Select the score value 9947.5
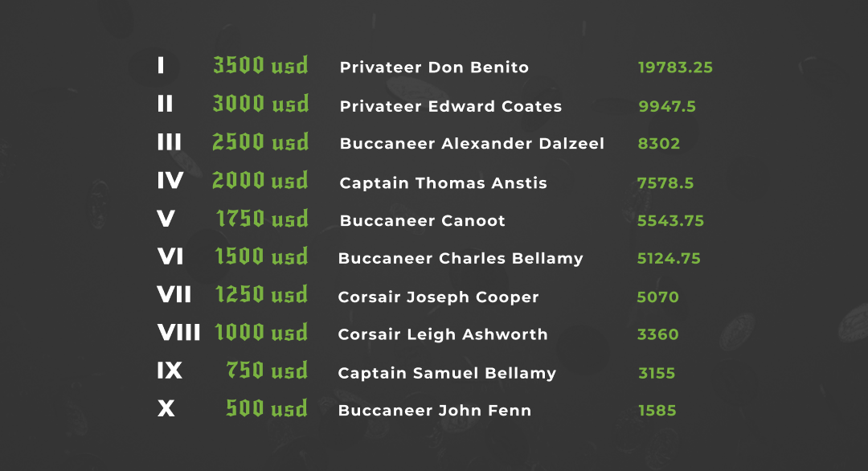 coord(667,106)
